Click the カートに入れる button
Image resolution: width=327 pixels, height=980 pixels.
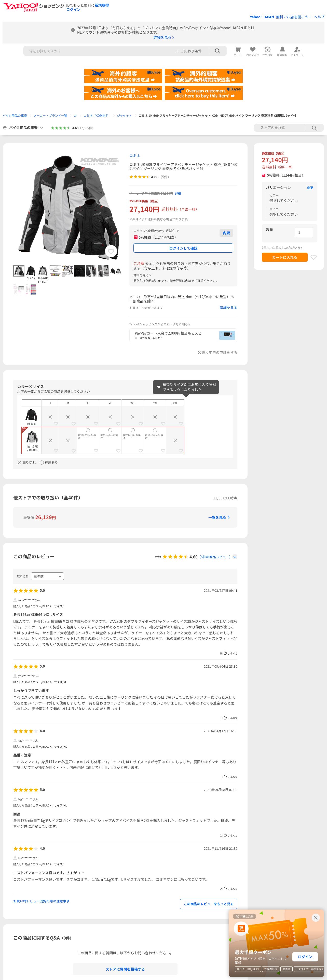[284, 257]
